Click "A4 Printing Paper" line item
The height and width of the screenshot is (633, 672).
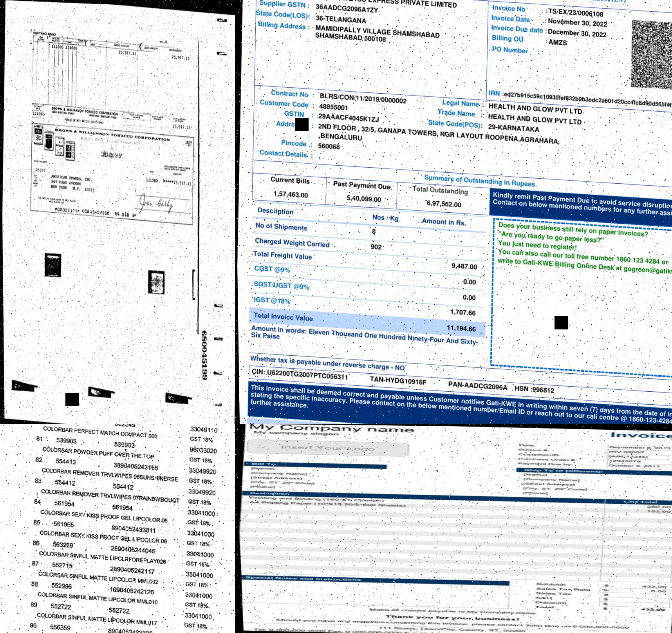coord(327,504)
